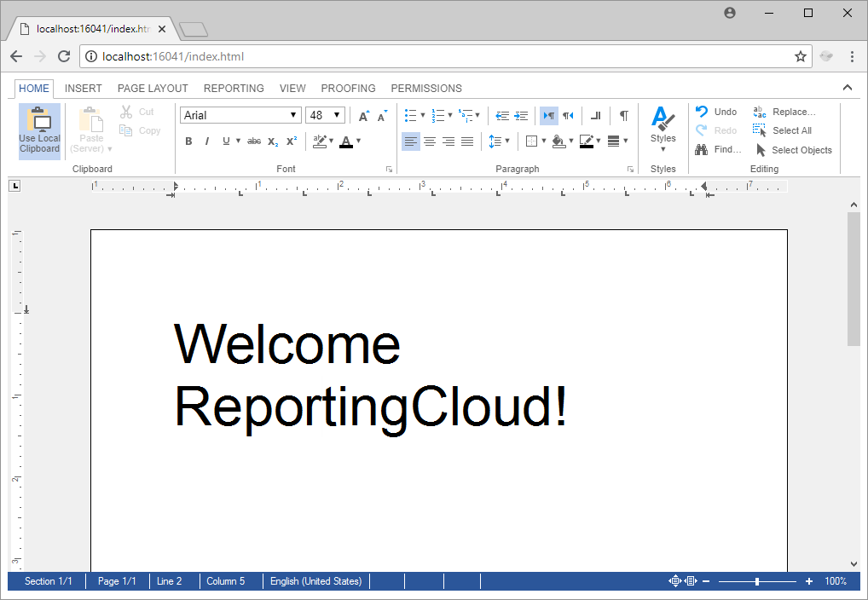
Task: Click the line spacing icon
Action: (x=495, y=141)
